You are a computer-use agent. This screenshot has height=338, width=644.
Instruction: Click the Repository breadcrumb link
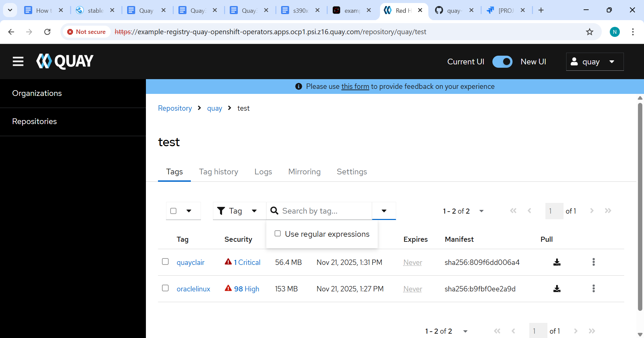(x=175, y=108)
